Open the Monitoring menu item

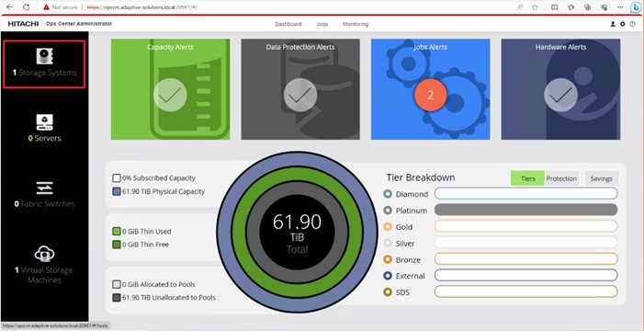tap(356, 24)
